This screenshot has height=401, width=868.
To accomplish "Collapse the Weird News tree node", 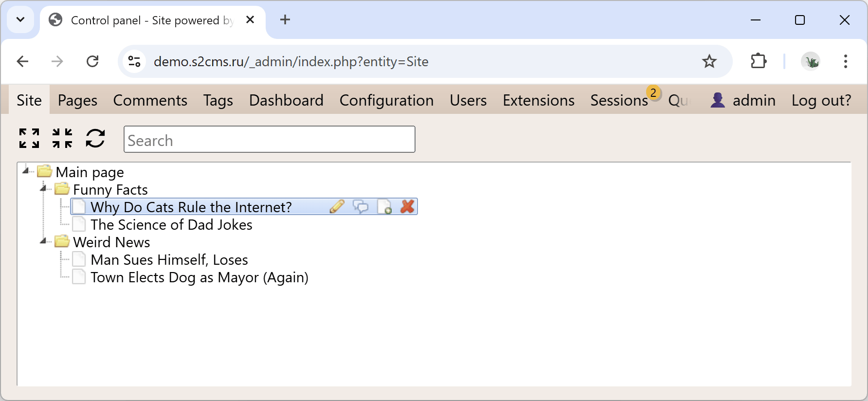I will point(44,241).
